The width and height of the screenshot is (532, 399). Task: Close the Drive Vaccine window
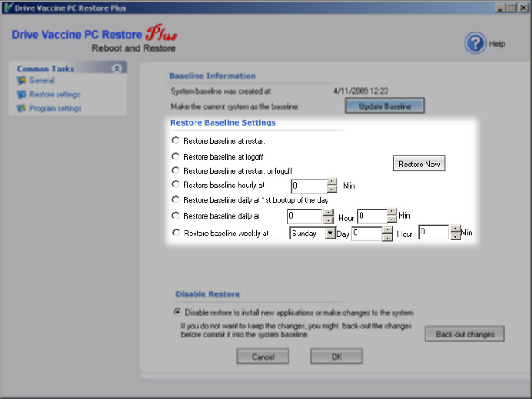524,7
